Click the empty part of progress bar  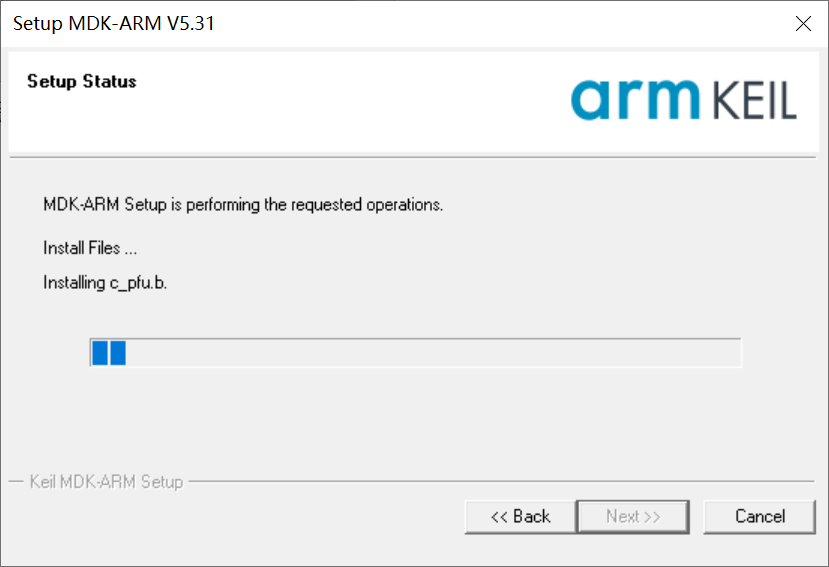click(x=430, y=352)
